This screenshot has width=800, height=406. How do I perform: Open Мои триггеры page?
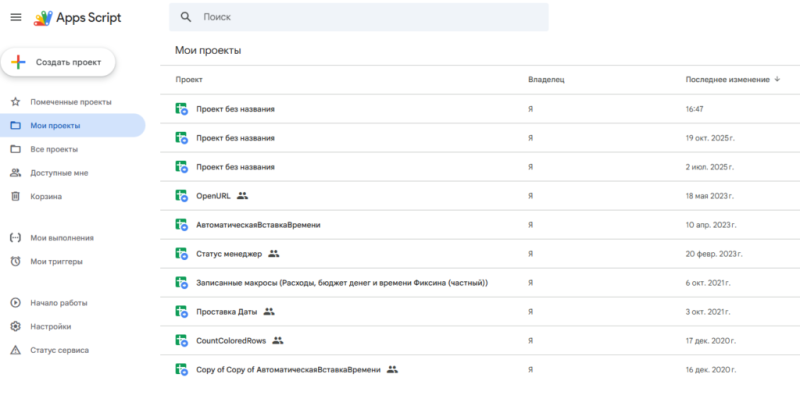point(56,262)
